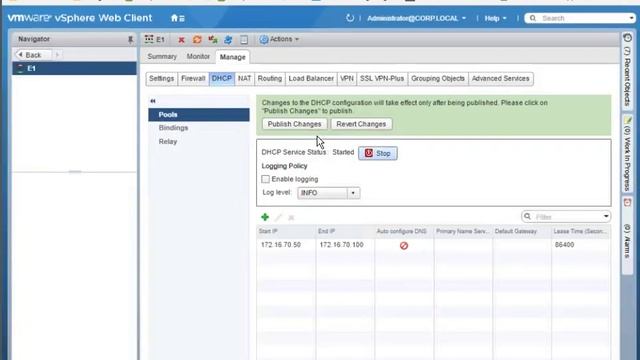Select Relay in DHCP side menu
640x360 pixels.
[168, 141]
